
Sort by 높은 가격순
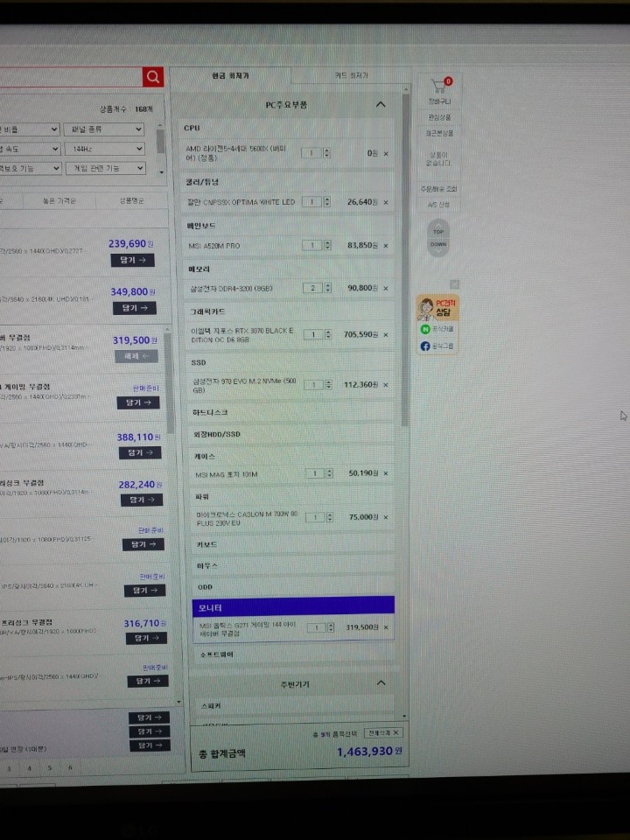59,201
